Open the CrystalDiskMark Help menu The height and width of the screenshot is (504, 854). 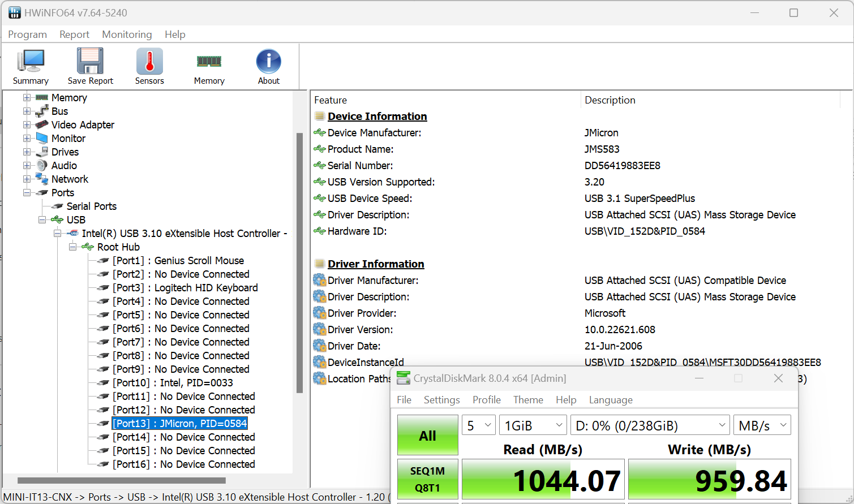click(566, 400)
